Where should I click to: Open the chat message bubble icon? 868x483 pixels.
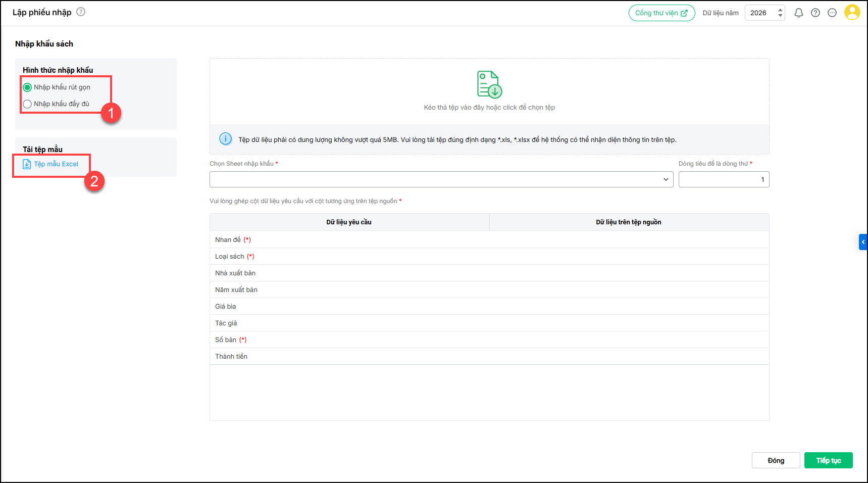[x=832, y=13]
